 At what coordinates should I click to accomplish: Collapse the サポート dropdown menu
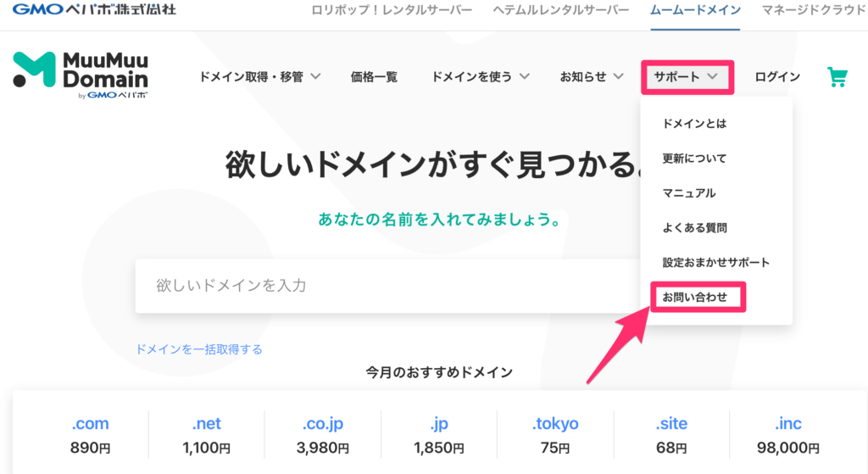(x=686, y=77)
